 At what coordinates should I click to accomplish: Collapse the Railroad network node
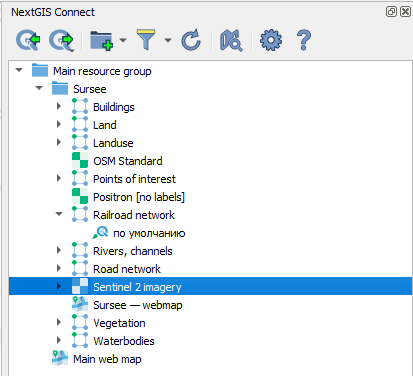59,214
